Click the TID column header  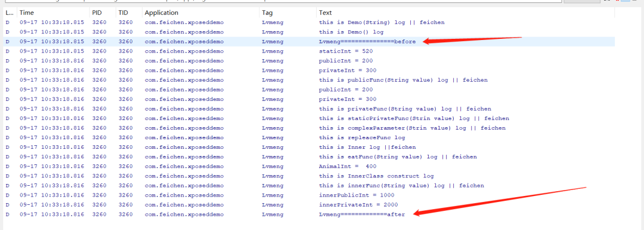(129, 13)
